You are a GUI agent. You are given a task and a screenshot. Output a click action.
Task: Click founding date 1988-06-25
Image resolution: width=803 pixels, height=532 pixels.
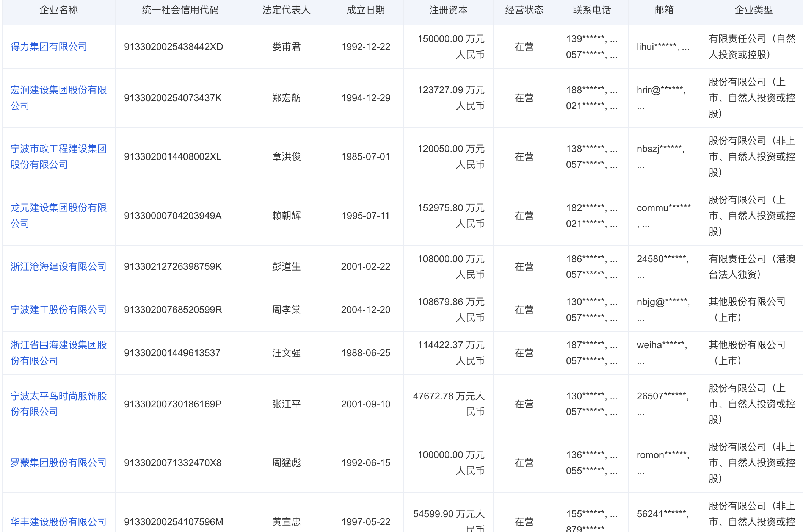pyautogui.click(x=366, y=353)
